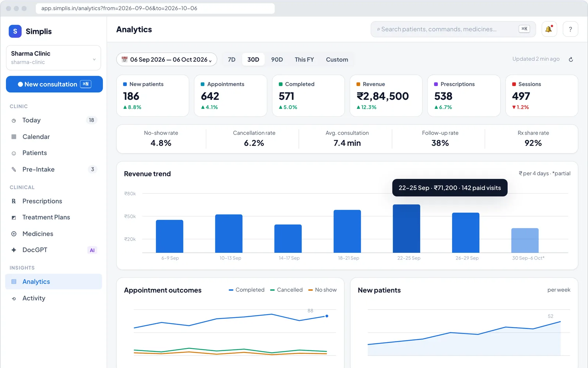The width and height of the screenshot is (588, 368).
Task: Click the Patients sidebar icon
Action: pos(14,153)
